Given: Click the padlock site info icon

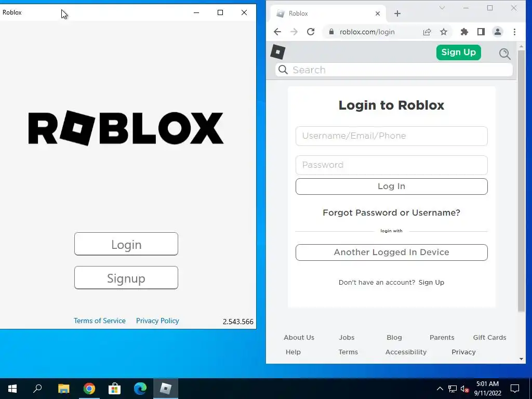Looking at the screenshot, I should pyautogui.click(x=331, y=32).
